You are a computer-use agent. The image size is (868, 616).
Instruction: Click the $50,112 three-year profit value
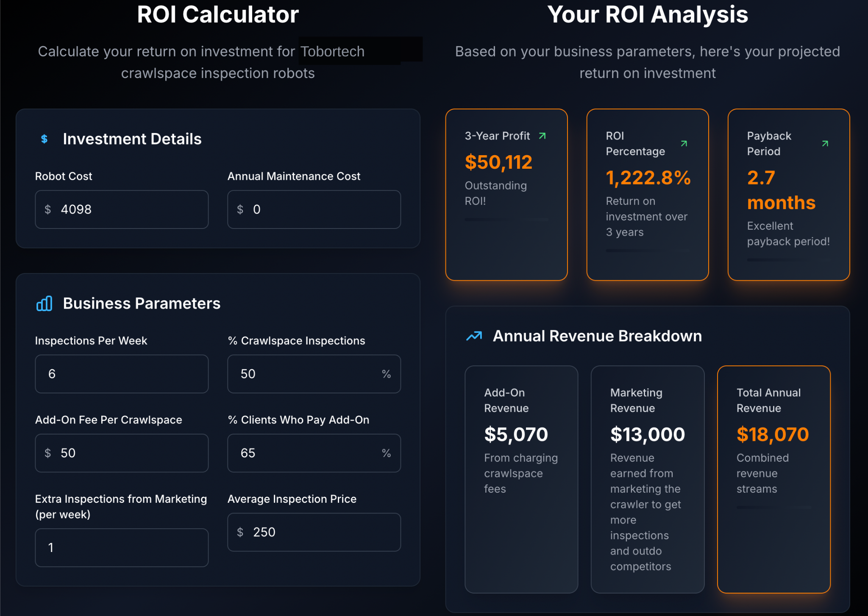coord(498,162)
